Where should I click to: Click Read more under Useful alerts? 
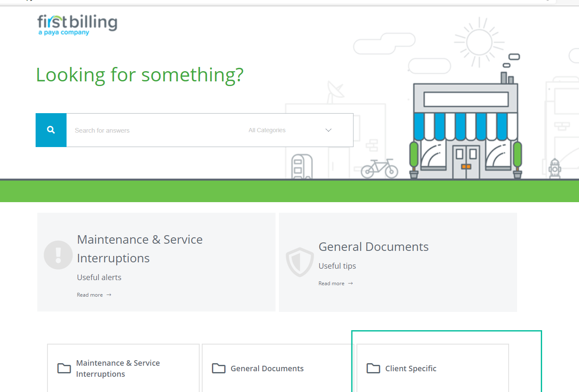pos(90,295)
